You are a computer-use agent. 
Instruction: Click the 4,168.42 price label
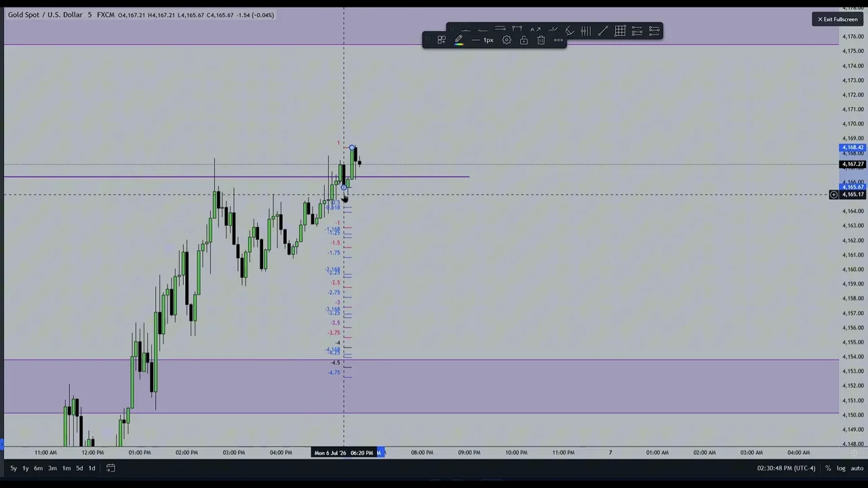pyautogui.click(x=852, y=147)
